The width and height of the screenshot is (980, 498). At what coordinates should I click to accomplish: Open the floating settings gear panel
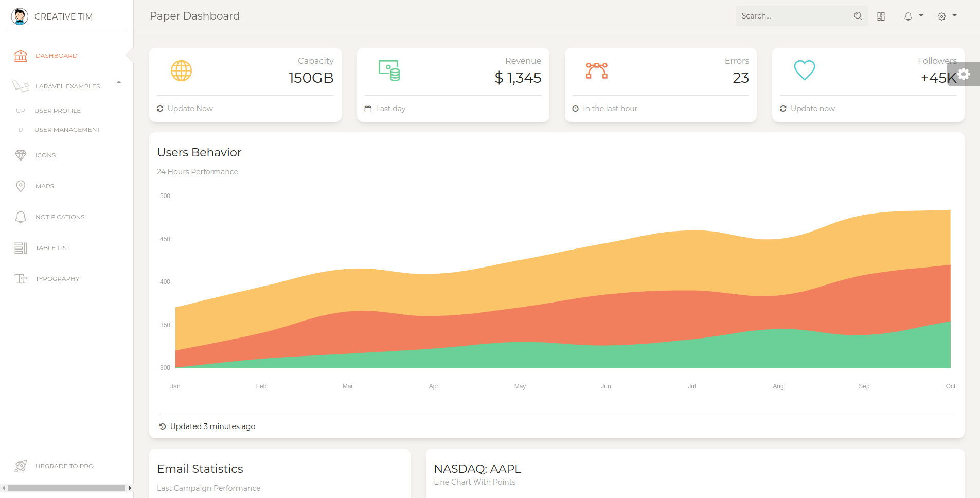coord(964,74)
